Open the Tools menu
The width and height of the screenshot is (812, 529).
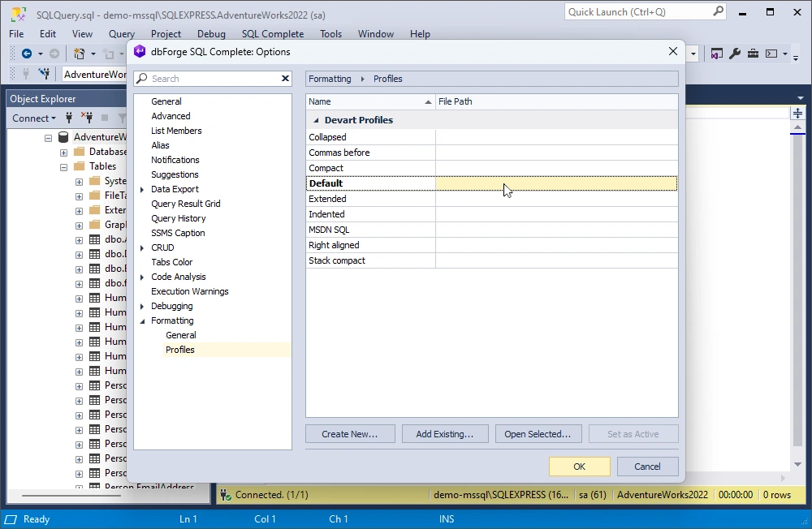[330, 34]
